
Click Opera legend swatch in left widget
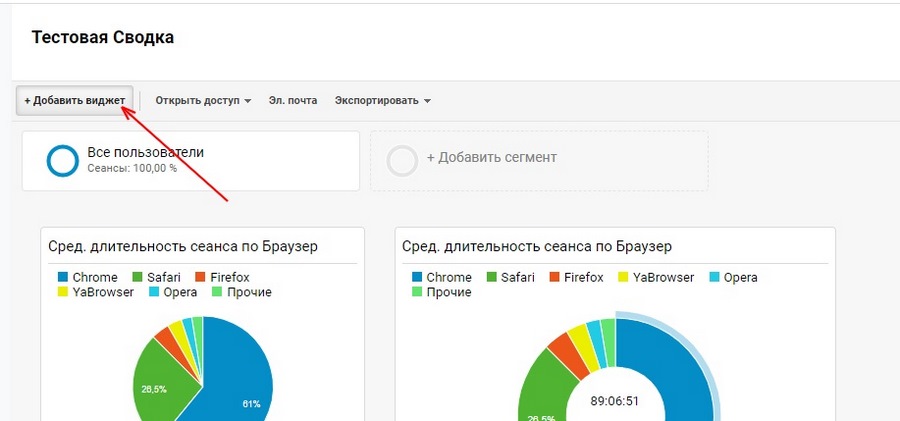[154, 292]
